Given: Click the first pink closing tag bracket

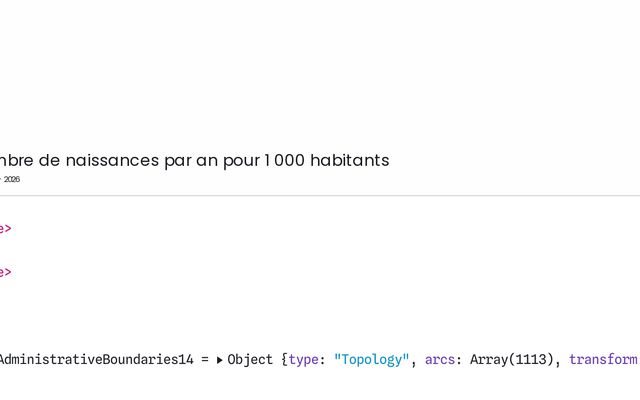Looking at the screenshot, I should (x=6, y=229).
